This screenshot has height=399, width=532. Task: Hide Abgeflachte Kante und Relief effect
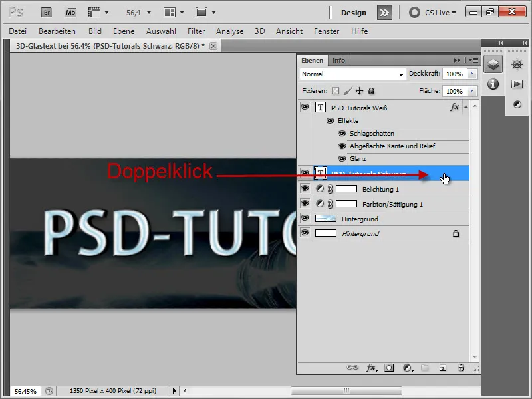(x=342, y=146)
